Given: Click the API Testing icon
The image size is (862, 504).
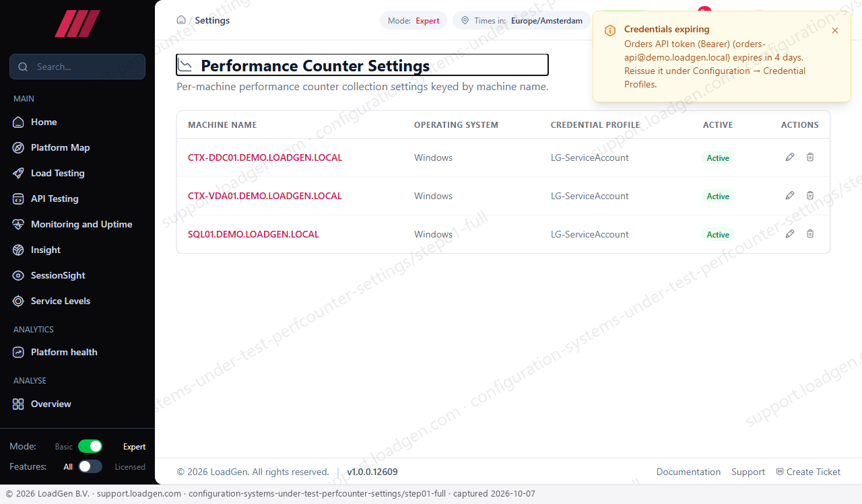Looking at the screenshot, I should coord(18,199).
